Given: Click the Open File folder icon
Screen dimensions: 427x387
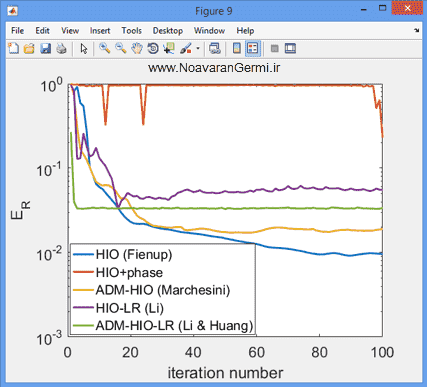Looking at the screenshot, I should 29,49.
